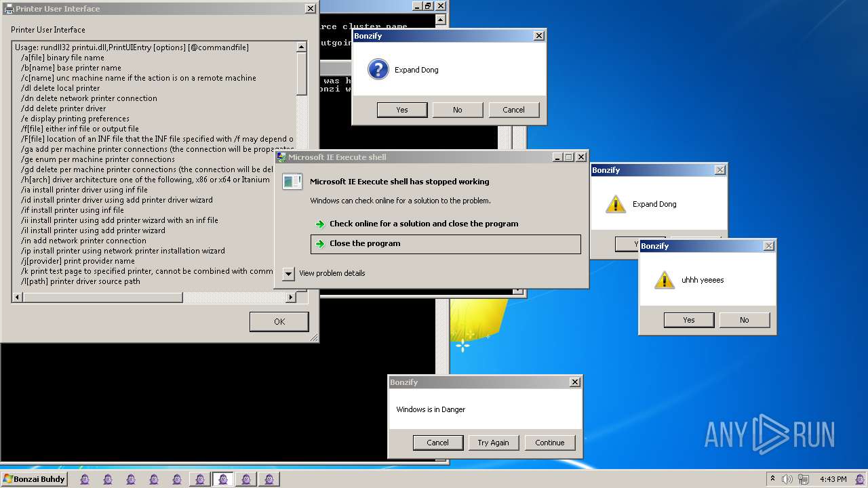868x488 pixels.
Task: Open the volume control in system tray
Action: pyautogui.click(x=787, y=479)
